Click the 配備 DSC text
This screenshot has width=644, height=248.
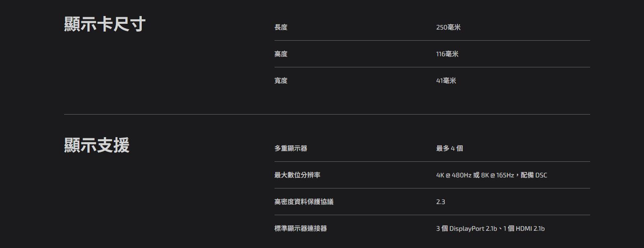coord(534,175)
